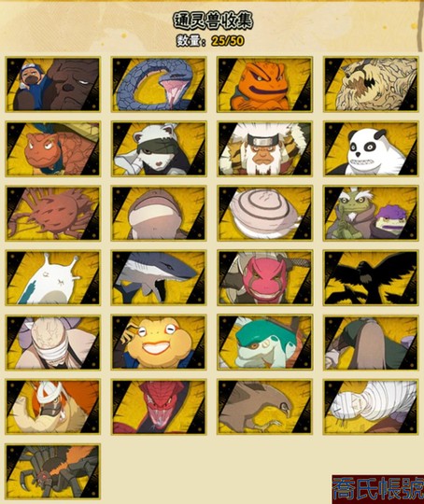Select the red crab summon card

[x=53, y=213]
